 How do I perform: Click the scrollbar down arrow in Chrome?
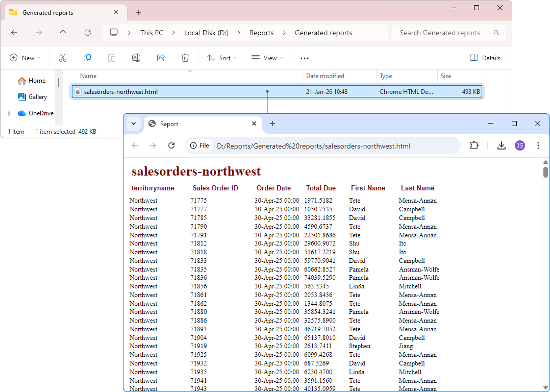545,387
